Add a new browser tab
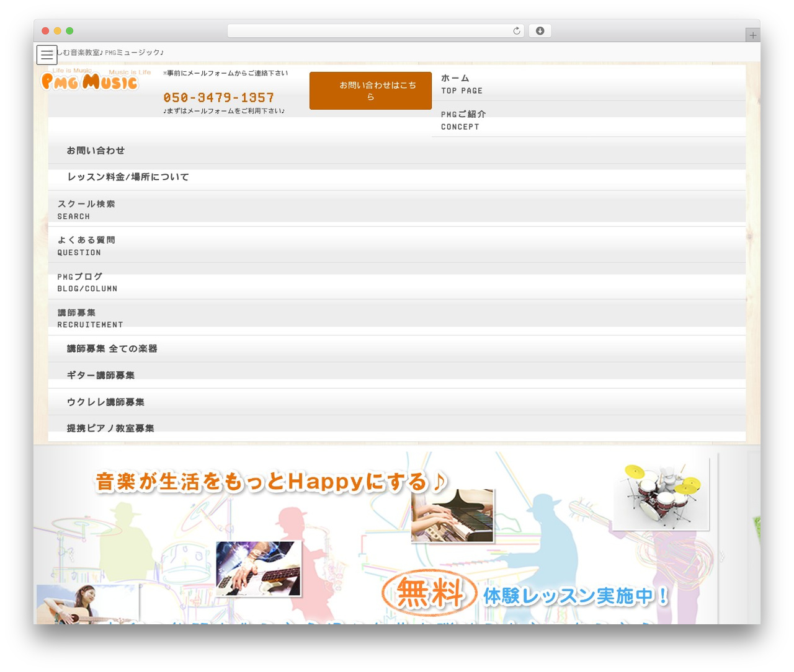 click(x=752, y=35)
